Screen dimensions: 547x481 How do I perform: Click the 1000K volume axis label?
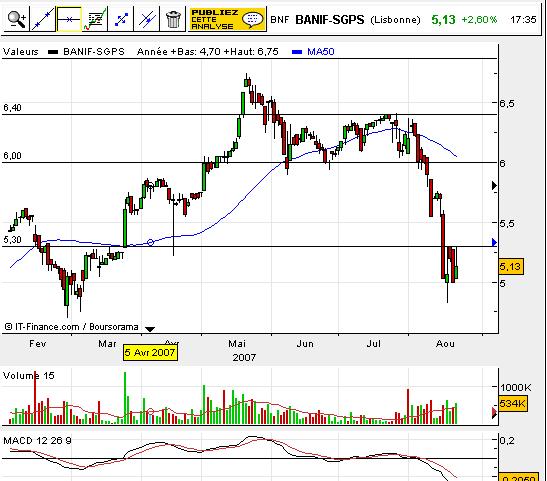[516, 387]
